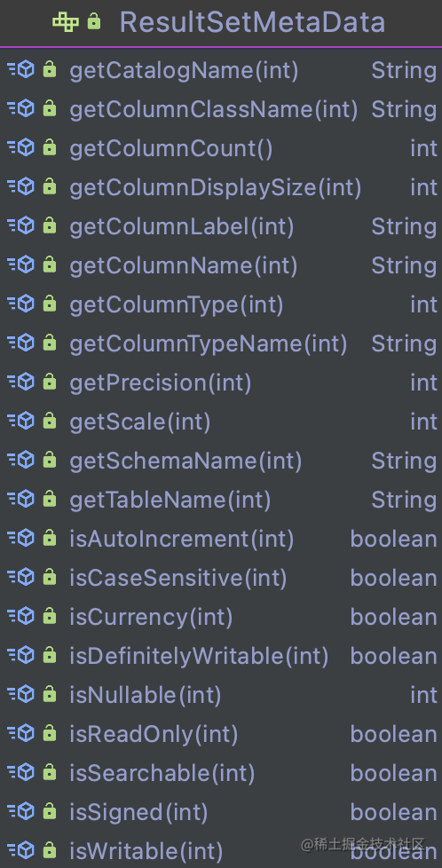The width and height of the screenshot is (442, 868).
Task: Select the ResultSetMetaData class title
Action: 252,22
